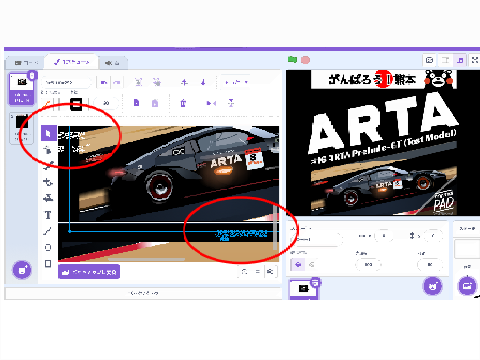
Task: Select the sprite thumbnail in sprite list
Action: (303, 289)
